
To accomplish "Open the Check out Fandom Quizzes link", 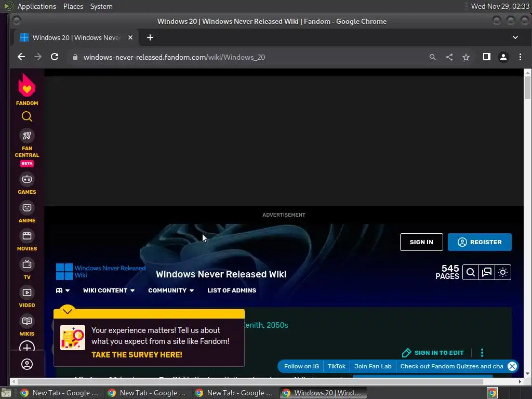I will [451, 366].
